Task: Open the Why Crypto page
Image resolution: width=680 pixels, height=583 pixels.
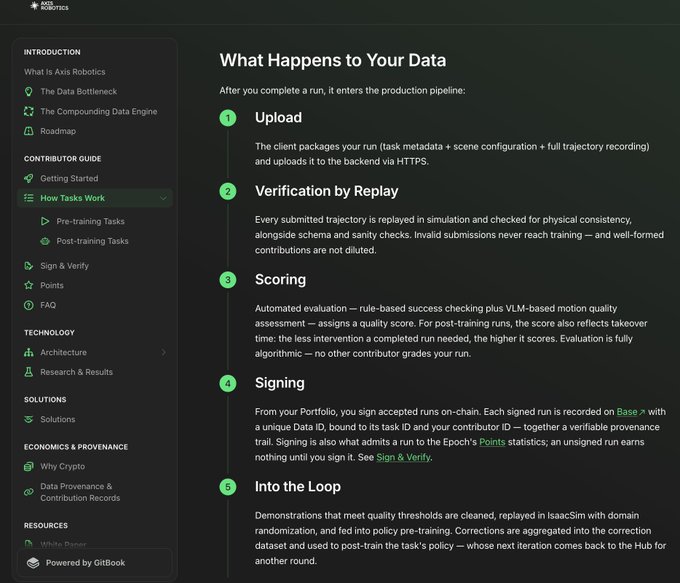Action: click(62, 466)
